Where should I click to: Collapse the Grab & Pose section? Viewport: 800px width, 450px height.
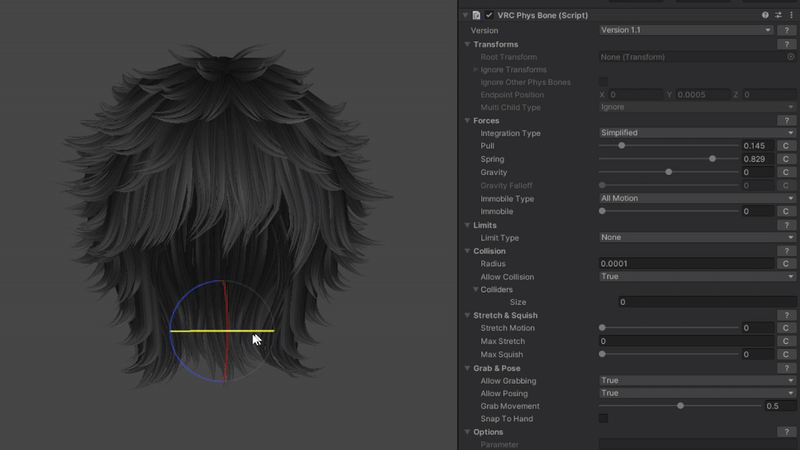pos(467,368)
